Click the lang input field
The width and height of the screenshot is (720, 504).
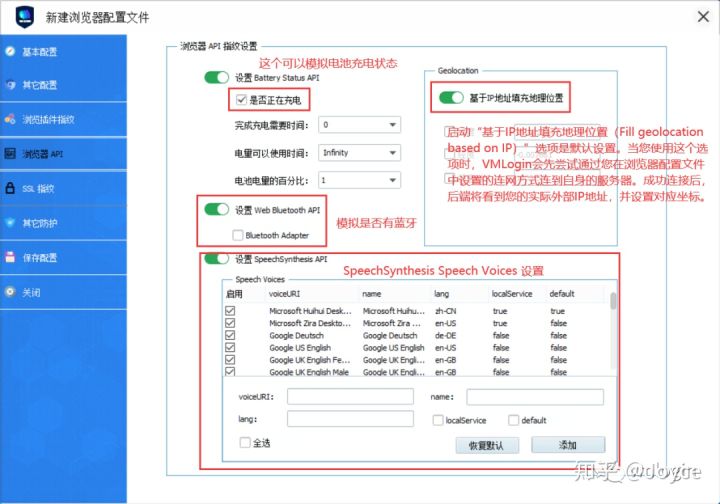[350, 419]
